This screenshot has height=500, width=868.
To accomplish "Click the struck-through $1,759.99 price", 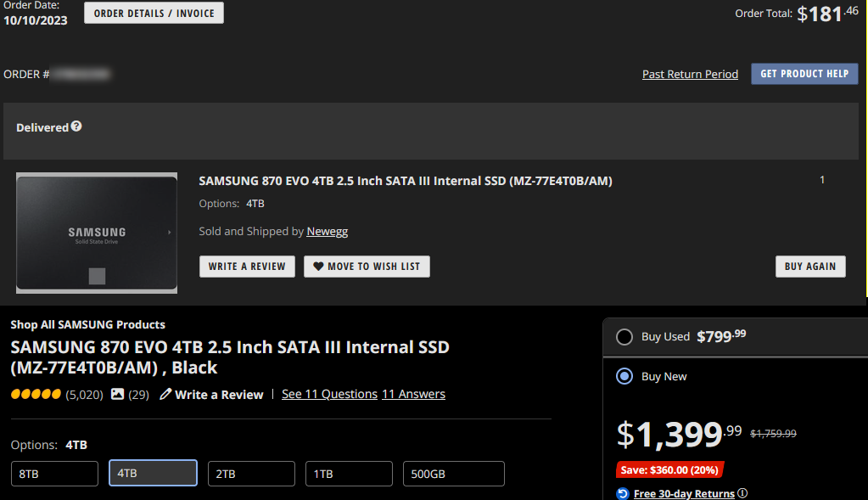I will tap(773, 434).
